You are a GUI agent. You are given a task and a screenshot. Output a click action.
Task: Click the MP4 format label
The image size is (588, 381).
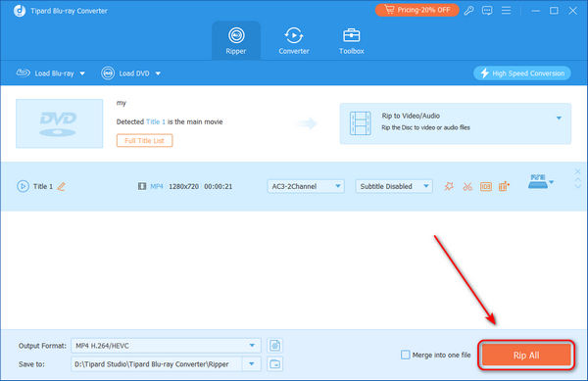tap(157, 186)
